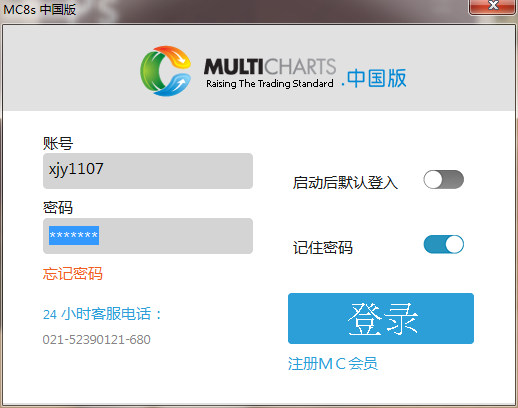Turn off the 记住密码 switch

coord(444,244)
